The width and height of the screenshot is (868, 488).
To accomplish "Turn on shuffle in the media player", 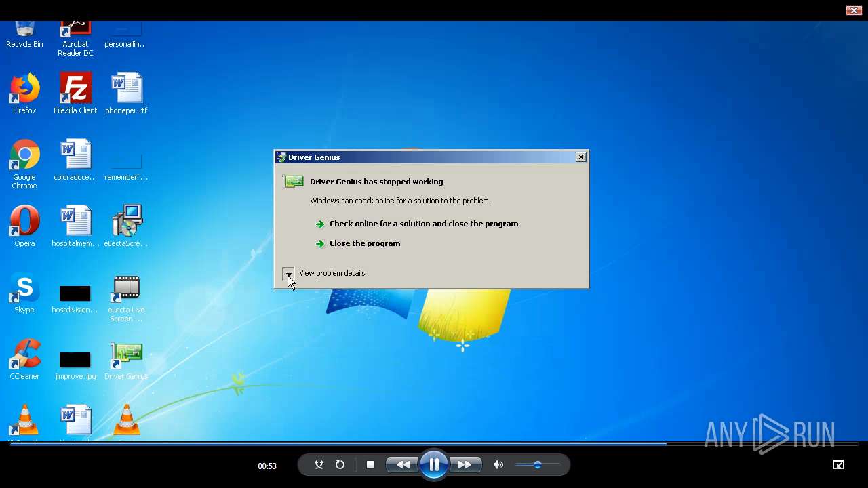I will click(319, 465).
